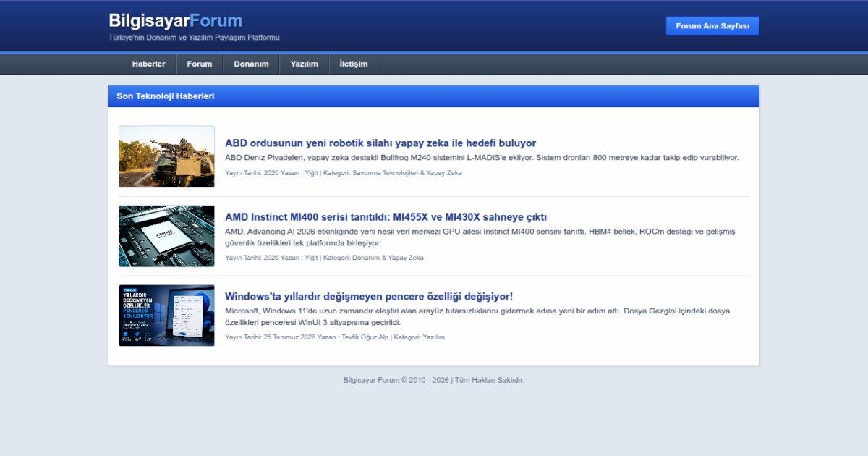Click the Windows 11 WinUI 3 summary text
Viewport: 868px width, 456px height.
(x=477, y=317)
